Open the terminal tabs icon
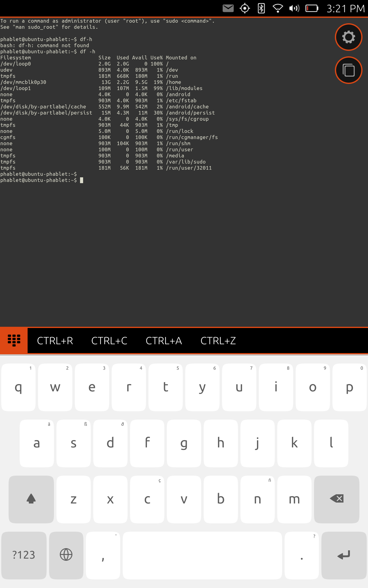This screenshot has width=368, height=588. click(348, 70)
